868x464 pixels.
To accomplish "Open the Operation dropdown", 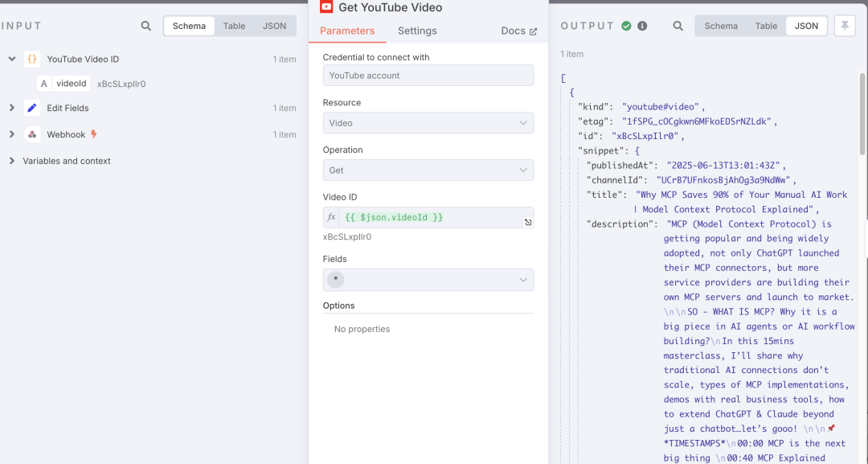I will pos(428,170).
